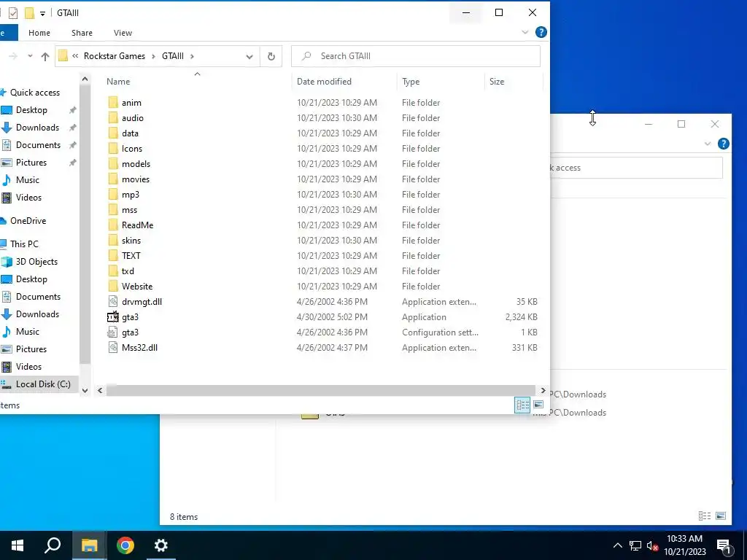Open the Action Center notifications
This screenshot has height=560, width=747.
[723, 545]
